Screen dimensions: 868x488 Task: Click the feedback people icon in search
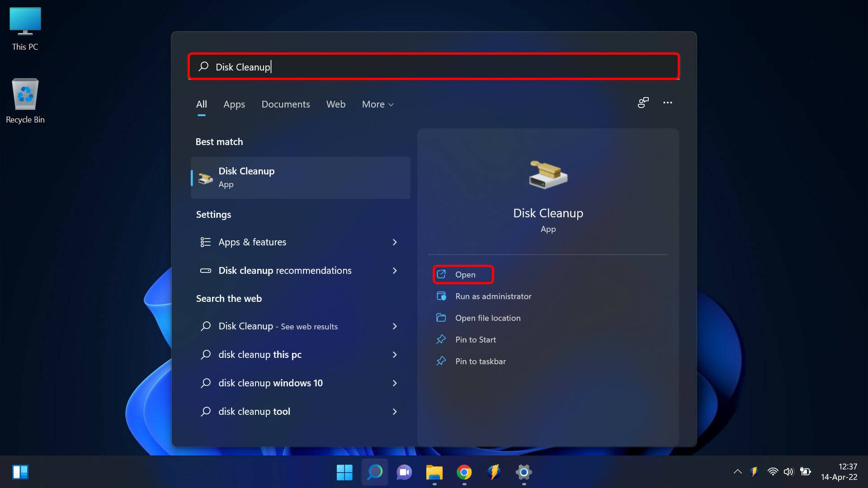[643, 103]
